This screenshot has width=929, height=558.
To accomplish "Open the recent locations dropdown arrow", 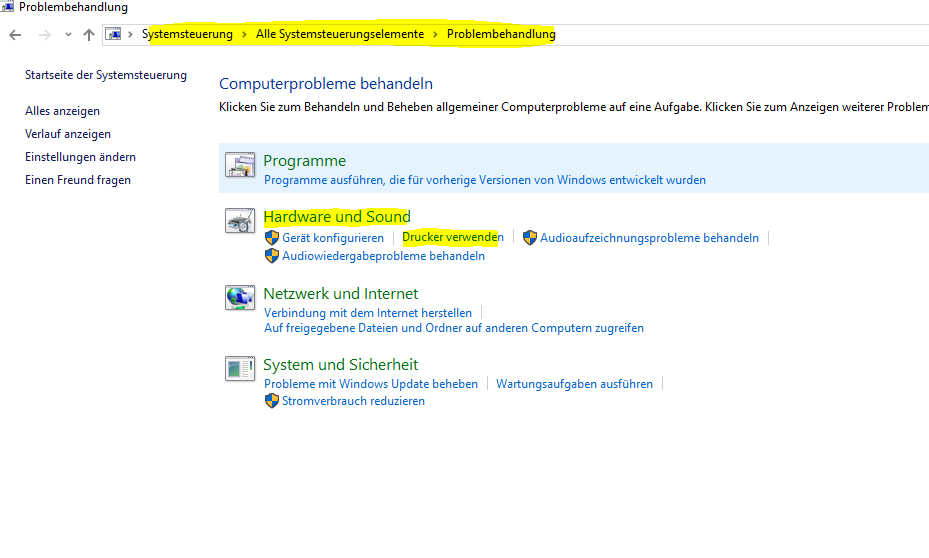I will click(68, 35).
